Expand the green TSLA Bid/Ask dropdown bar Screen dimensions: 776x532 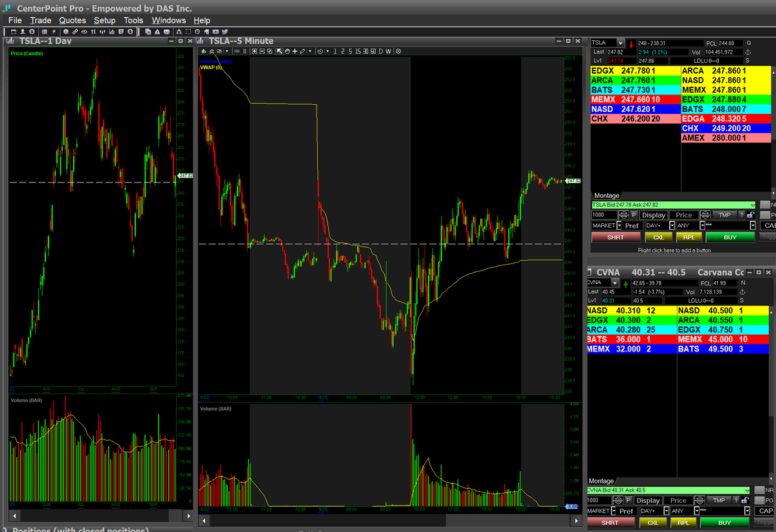pyautogui.click(x=753, y=205)
